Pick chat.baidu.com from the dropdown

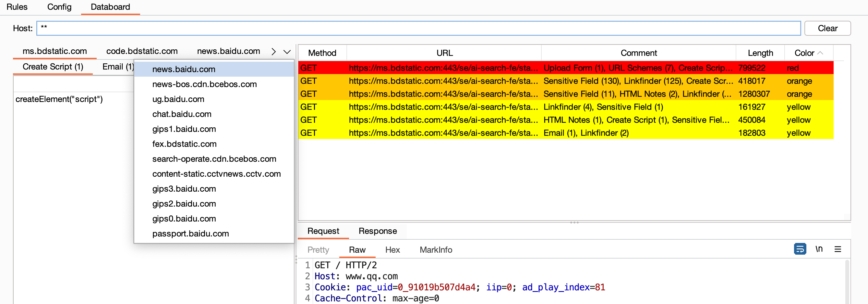182,114
